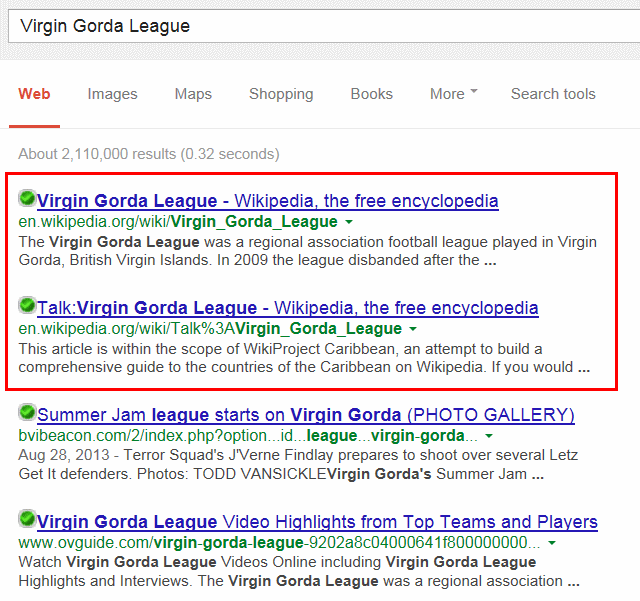Click the search box containing Virgin Gorda League
The height and width of the screenshot is (601, 640).
[324, 26]
